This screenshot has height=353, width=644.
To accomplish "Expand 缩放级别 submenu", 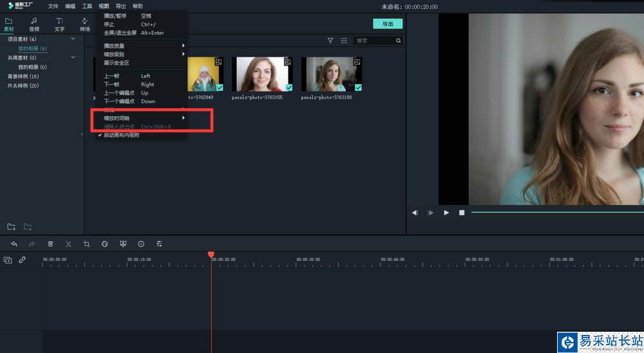I will pos(142,54).
